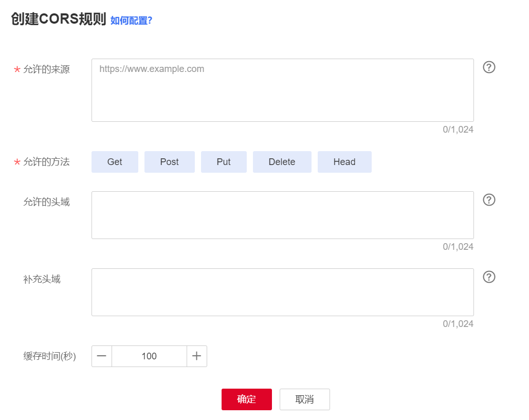
Task: Open the 如何配置? help link
Action: pyautogui.click(x=131, y=21)
